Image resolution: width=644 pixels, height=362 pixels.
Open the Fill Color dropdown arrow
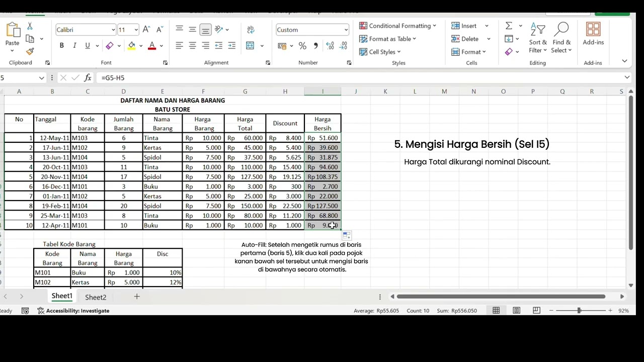[x=140, y=46]
